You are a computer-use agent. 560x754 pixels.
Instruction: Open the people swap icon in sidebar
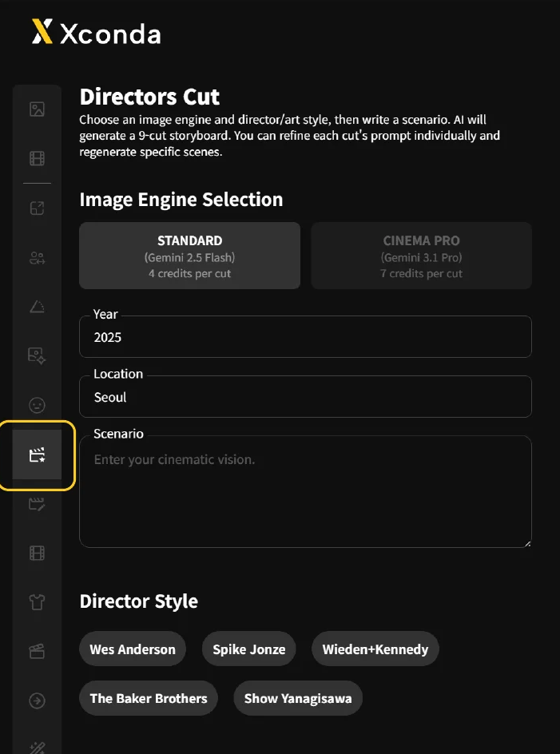pos(37,258)
